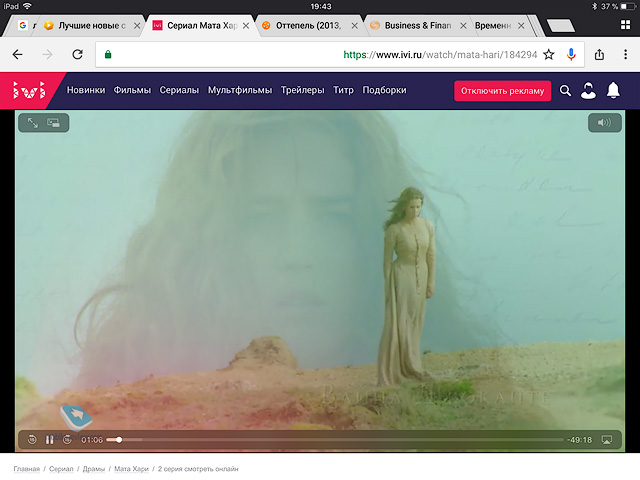The width and height of the screenshot is (640, 480).
Task: Open the Новинки menu item
Action: tap(86, 90)
